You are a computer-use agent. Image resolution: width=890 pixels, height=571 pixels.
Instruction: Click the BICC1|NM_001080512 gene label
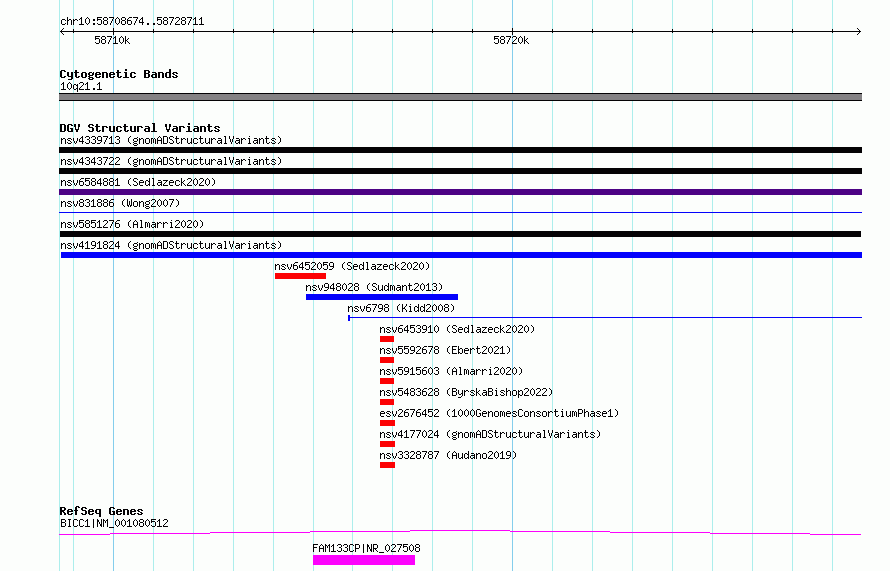click(114, 523)
